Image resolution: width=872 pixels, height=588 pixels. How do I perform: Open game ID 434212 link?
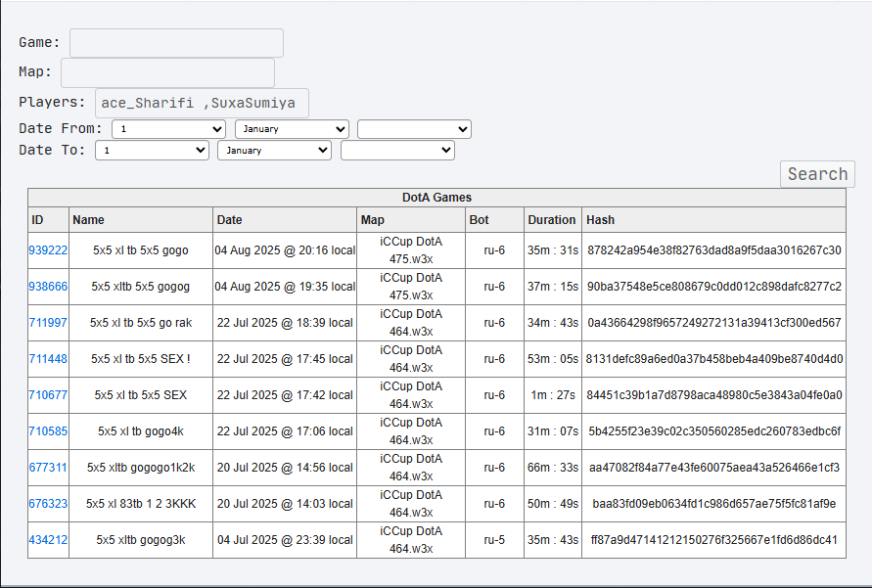(48, 540)
